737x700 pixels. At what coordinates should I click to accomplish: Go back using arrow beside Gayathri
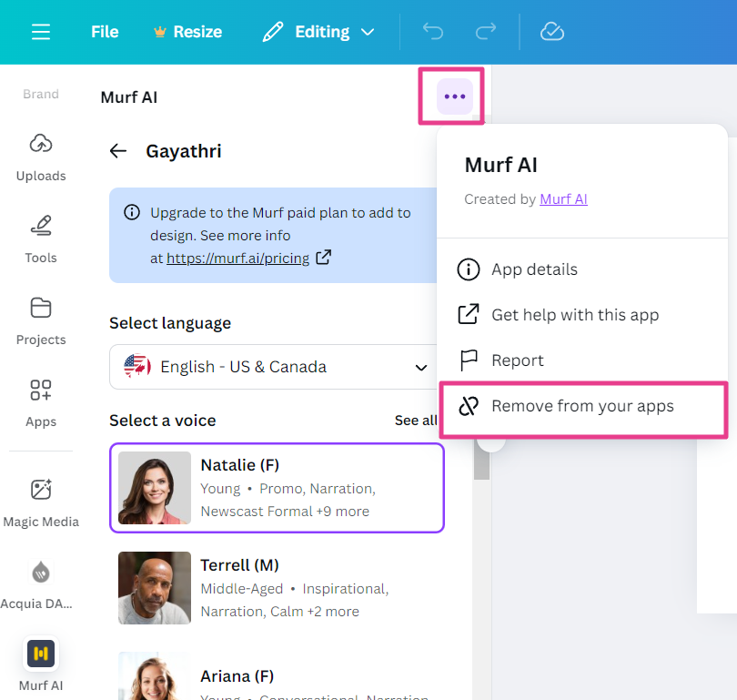coord(118,151)
